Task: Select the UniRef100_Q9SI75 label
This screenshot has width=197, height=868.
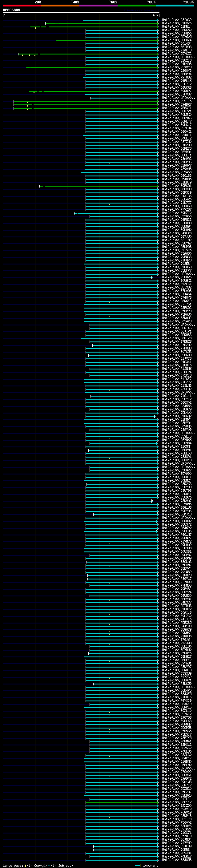Action: click(x=176, y=101)
